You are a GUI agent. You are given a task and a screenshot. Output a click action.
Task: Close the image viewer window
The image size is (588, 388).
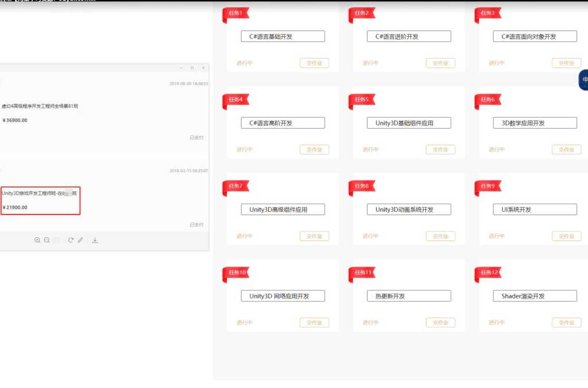point(203,68)
